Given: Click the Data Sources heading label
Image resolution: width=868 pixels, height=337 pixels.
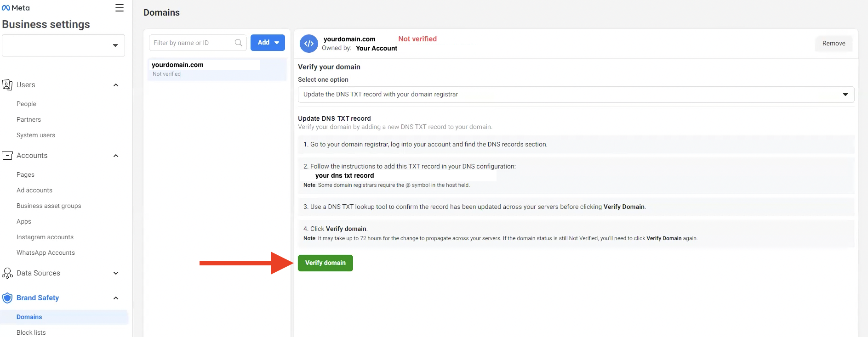Looking at the screenshot, I should (x=38, y=273).
